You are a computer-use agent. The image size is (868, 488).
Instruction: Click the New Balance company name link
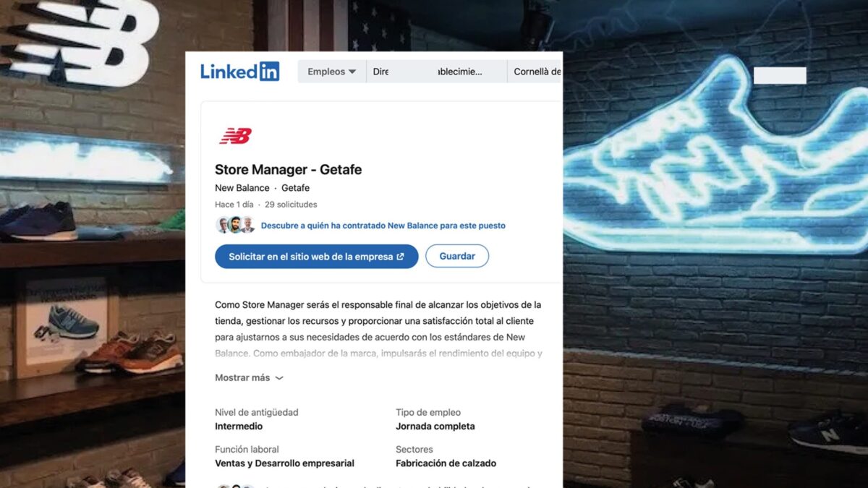point(242,188)
